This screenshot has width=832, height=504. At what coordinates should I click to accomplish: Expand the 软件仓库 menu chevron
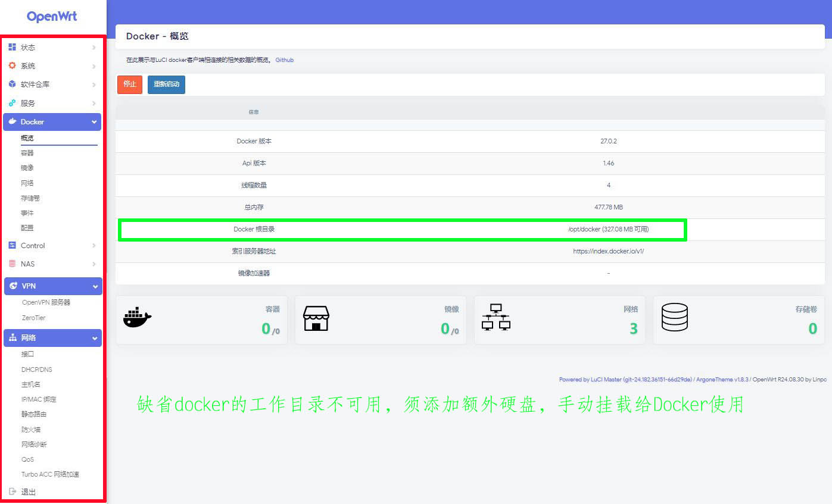[94, 84]
